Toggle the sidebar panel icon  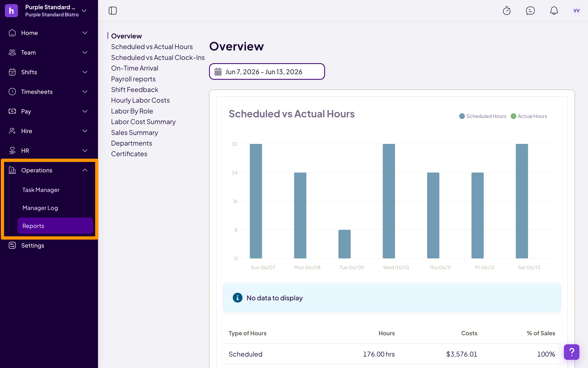click(x=112, y=11)
